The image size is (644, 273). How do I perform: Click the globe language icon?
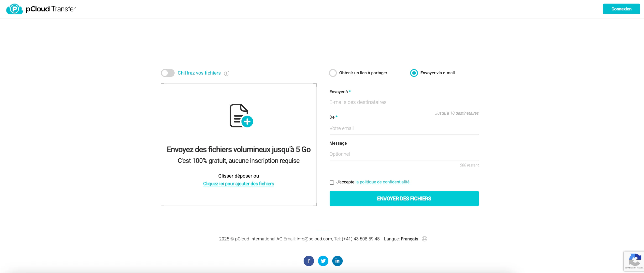[424, 239]
